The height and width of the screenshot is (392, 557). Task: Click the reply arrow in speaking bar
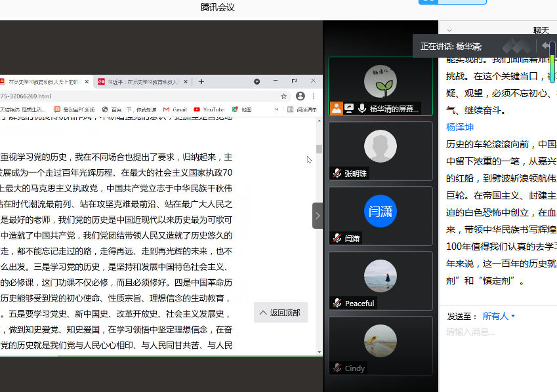click(546, 46)
